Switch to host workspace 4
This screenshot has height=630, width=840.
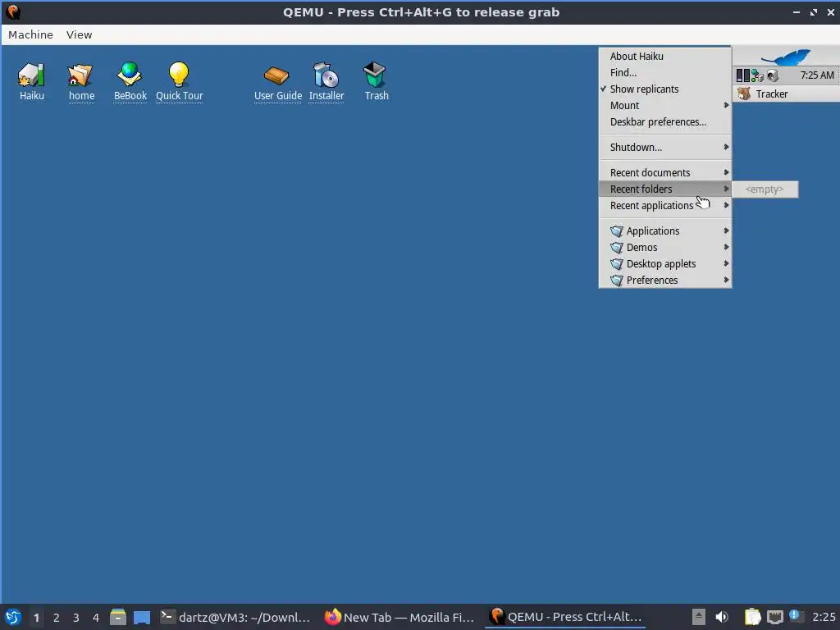(x=96, y=618)
